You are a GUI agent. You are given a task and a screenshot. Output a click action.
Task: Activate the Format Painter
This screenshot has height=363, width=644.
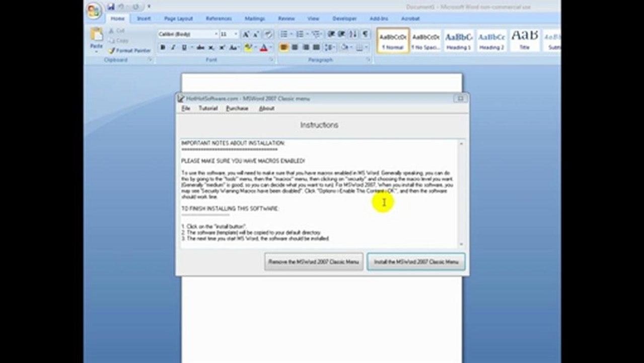coord(129,50)
